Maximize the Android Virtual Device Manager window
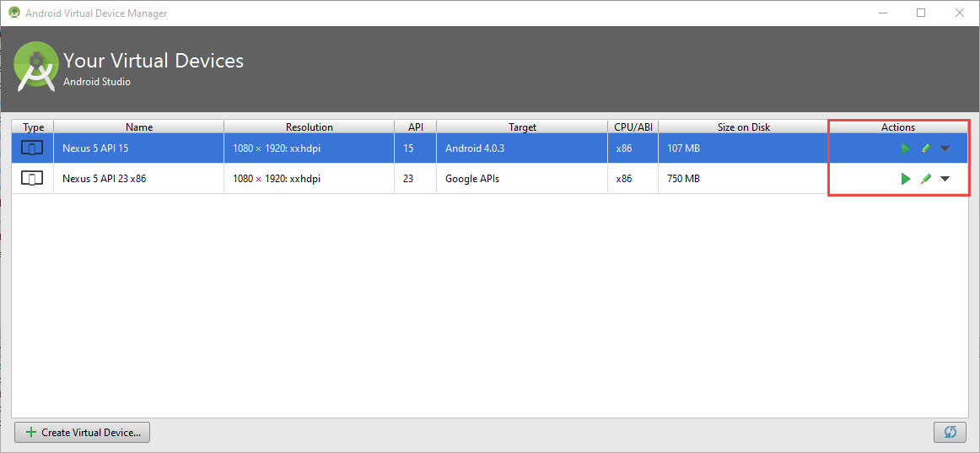 [x=921, y=13]
